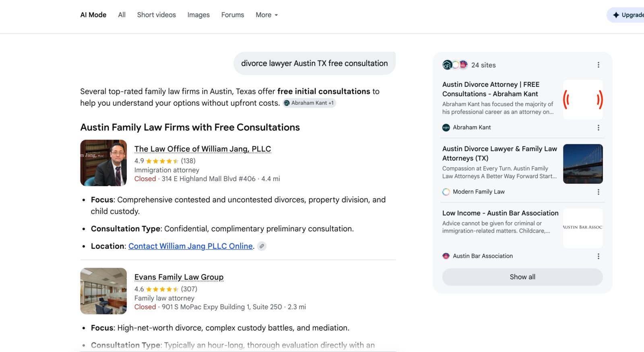
Task: Click the Austin Bar Association favicon
Action: 446,256
